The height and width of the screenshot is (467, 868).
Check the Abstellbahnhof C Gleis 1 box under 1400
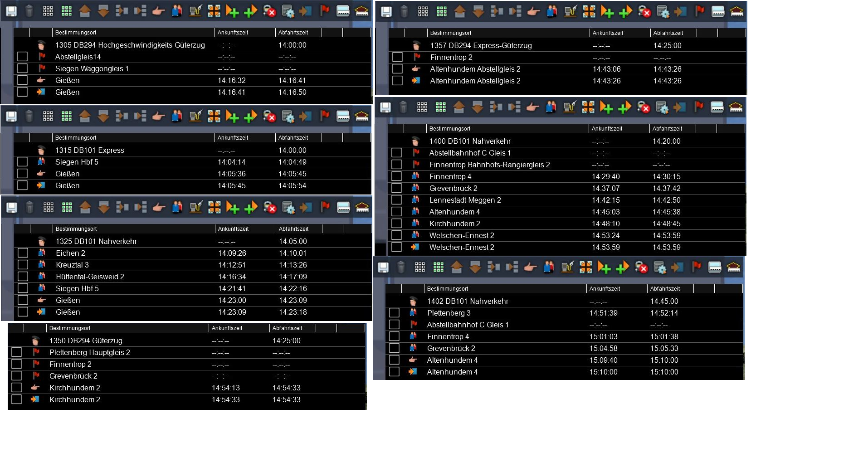tap(396, 153)
